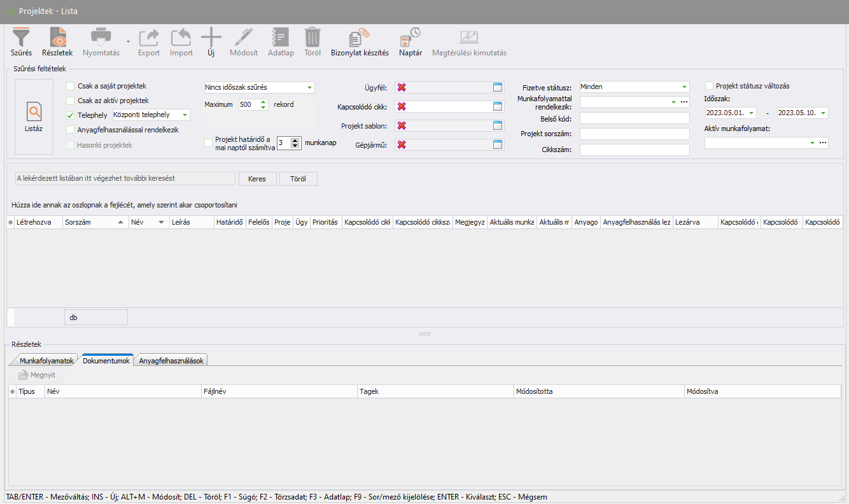Click the Töröl button beside Keres

point(298,179)
